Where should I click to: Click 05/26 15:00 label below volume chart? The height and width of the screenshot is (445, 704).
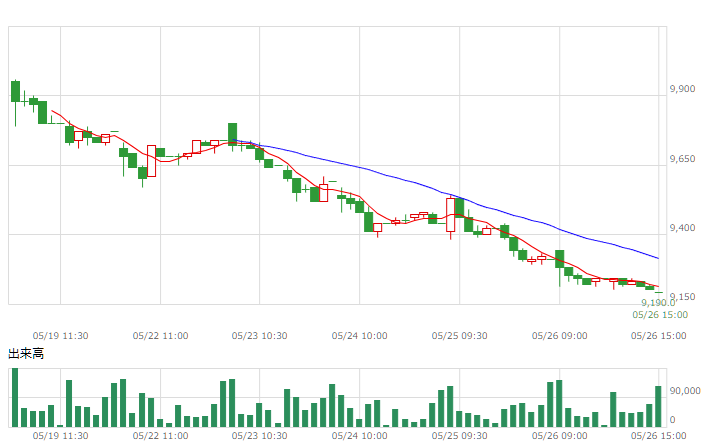tap(658, 436)
